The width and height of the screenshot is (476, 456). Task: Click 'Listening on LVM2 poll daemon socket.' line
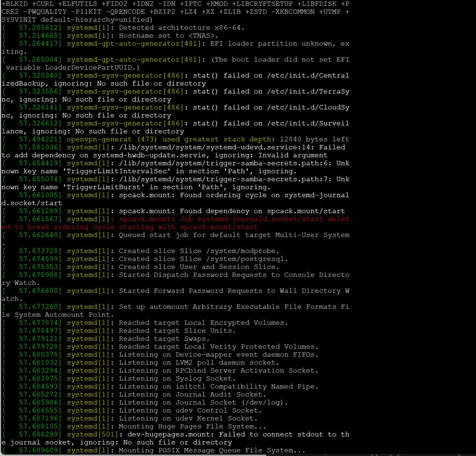tap(199, 362)
